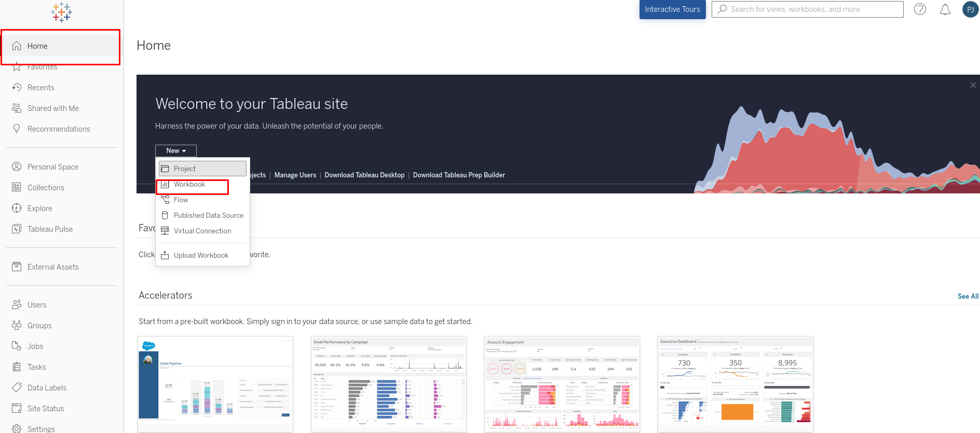
Task: Click the search views and workbooks field
Action: click(808, 9)
